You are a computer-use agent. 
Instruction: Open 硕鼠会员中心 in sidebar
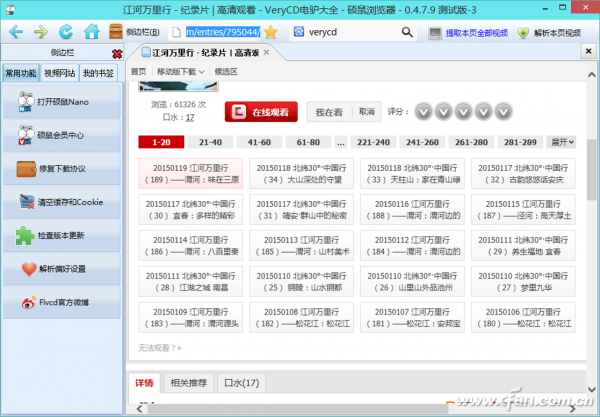click(x=62, y=135)
